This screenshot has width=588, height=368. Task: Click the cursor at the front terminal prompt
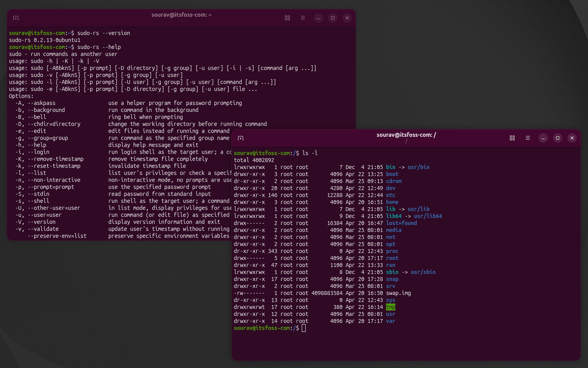pos(304,328)
